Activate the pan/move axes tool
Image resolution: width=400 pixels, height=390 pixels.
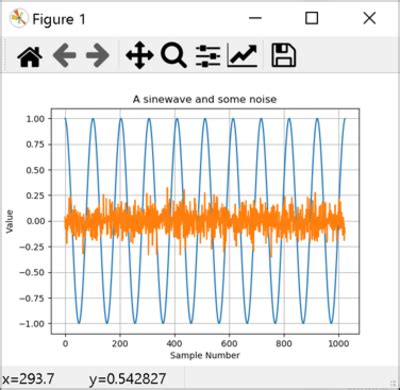pyautogui.click(x=140, y=55)
